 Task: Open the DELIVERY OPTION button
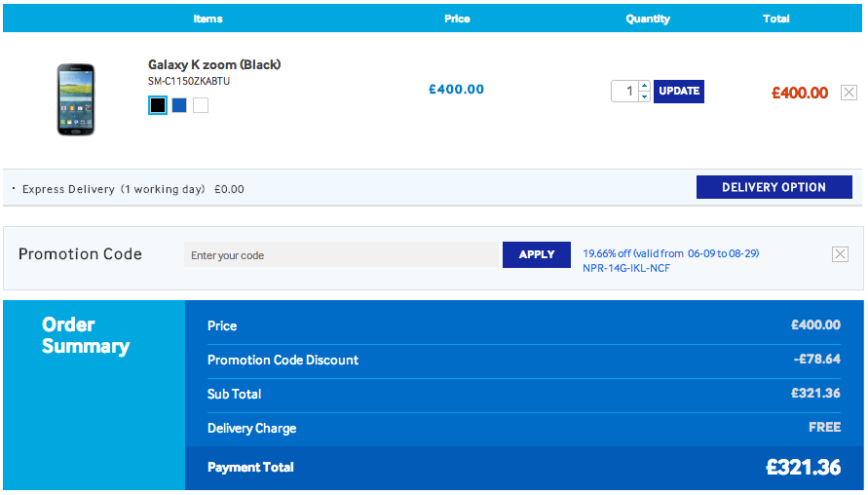tap(774, 187)
